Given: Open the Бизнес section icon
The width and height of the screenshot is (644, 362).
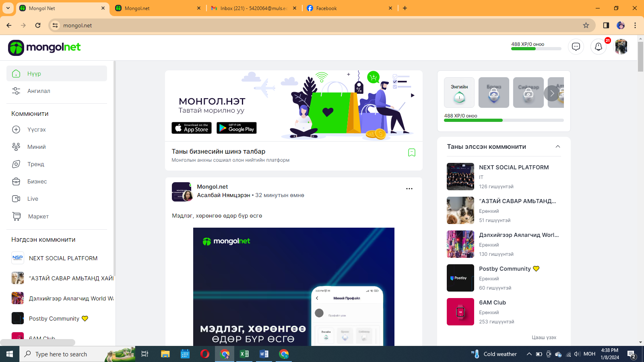Looking at the screenshot, I should pyautogui.click(x=16, y=181).
